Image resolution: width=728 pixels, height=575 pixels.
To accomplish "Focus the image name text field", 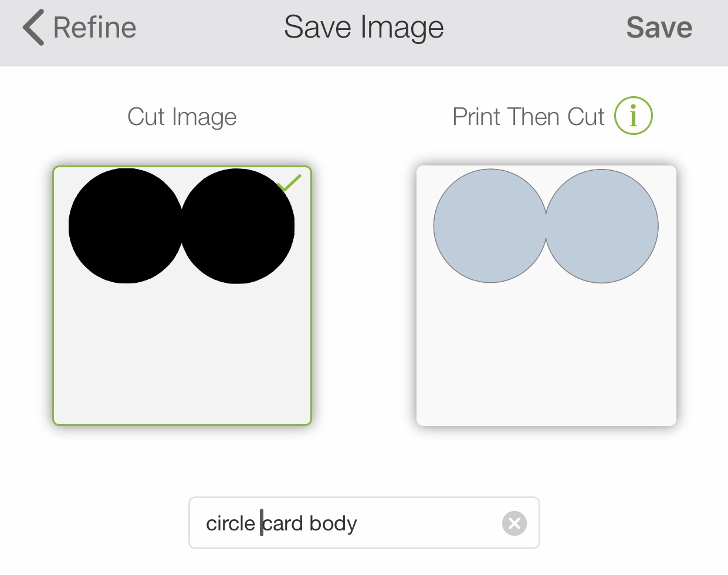I will point(411,523).
